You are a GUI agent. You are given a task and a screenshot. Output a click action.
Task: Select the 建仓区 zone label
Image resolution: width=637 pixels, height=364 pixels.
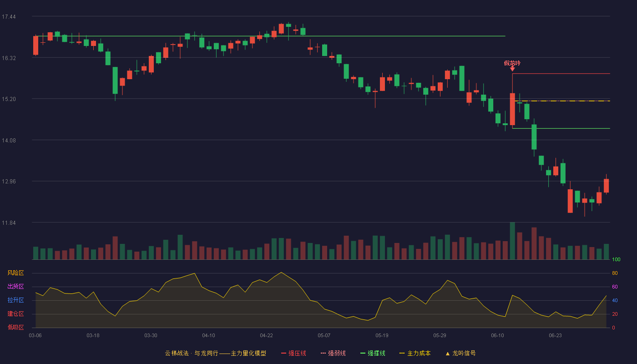(15, 314)
